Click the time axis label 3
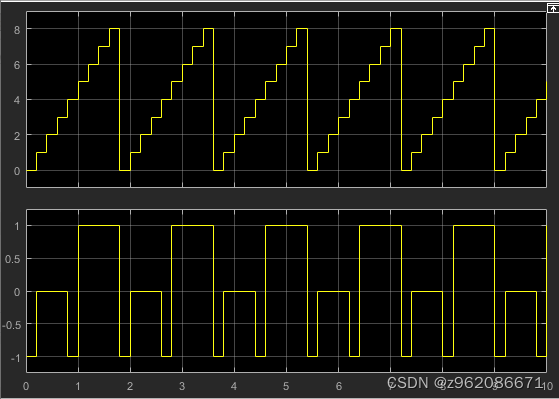The height and width of the screenshot is (399, 559). click(x=182, y=386)
